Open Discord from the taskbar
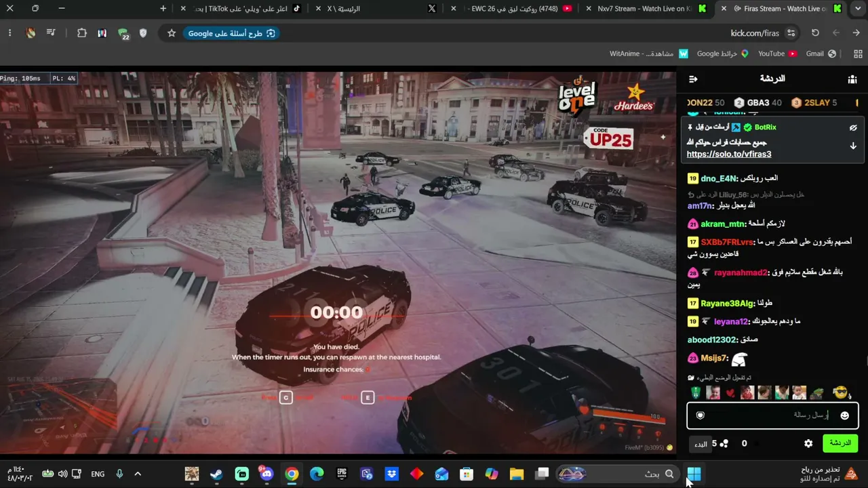 point(267,474)
